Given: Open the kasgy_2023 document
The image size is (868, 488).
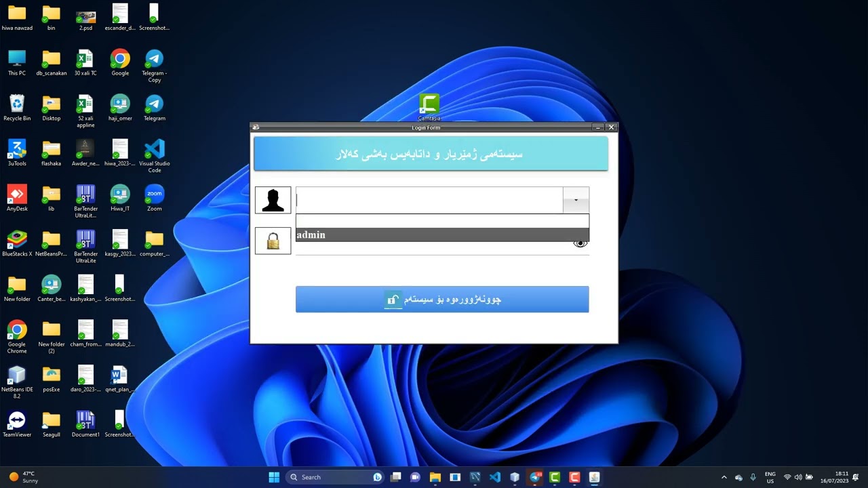Looking at the screenshot, I should tap(120, 243).
